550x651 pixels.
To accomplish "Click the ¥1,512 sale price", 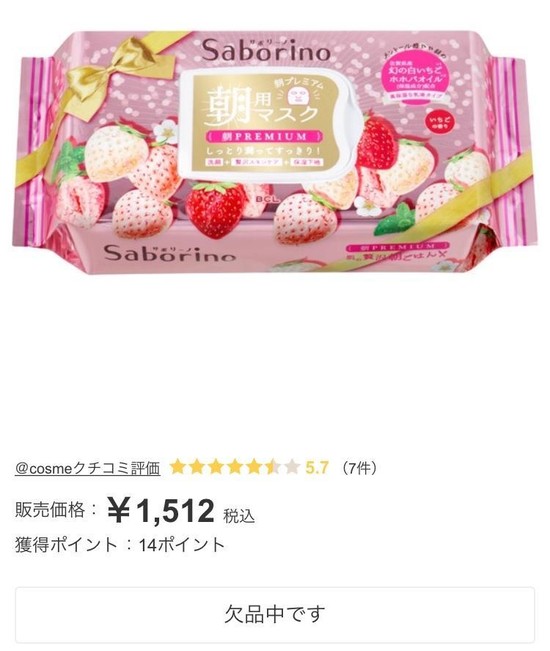I will click(161, 511).
